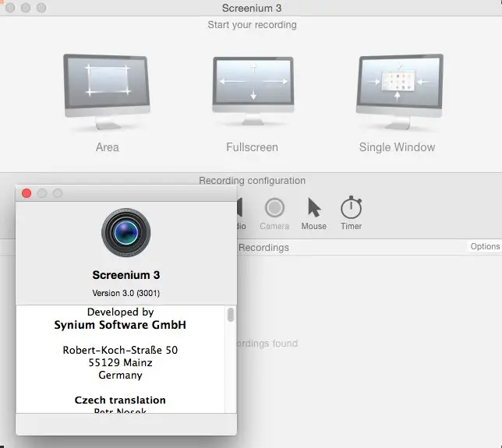
Task: Click 'Version 3.0 (3001)' text
Action: pyautogui.click(x=125, y=293)
